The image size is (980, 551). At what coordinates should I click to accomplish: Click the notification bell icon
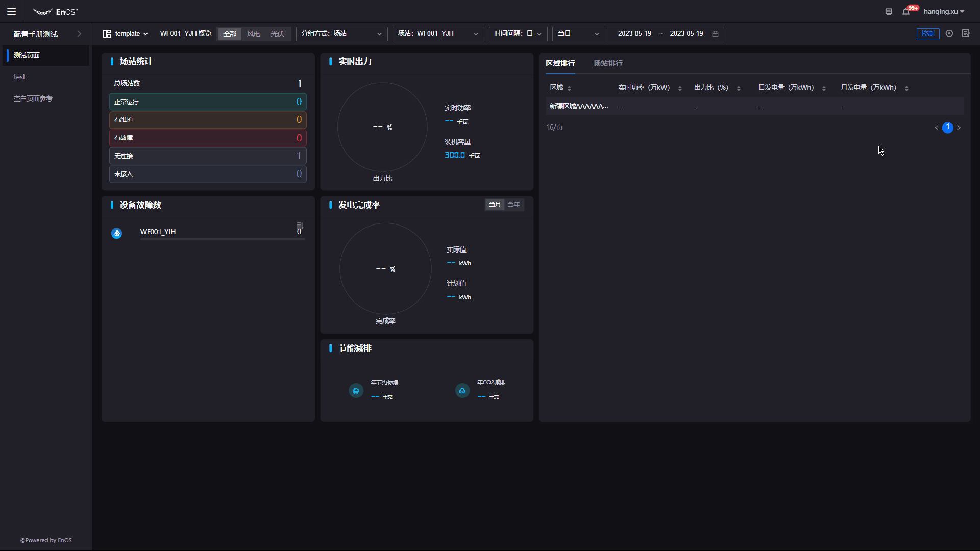pyautogui.click(x=906, y=12)
